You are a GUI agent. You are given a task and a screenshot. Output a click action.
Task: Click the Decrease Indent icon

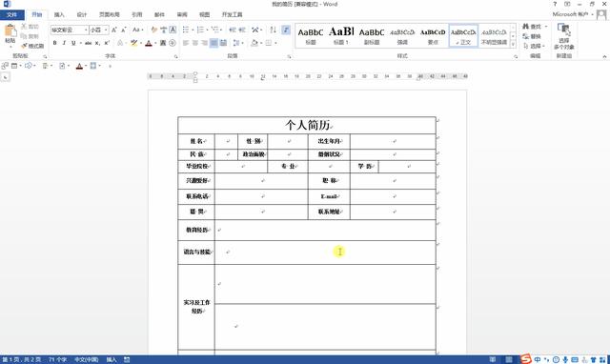pos(233,30)
